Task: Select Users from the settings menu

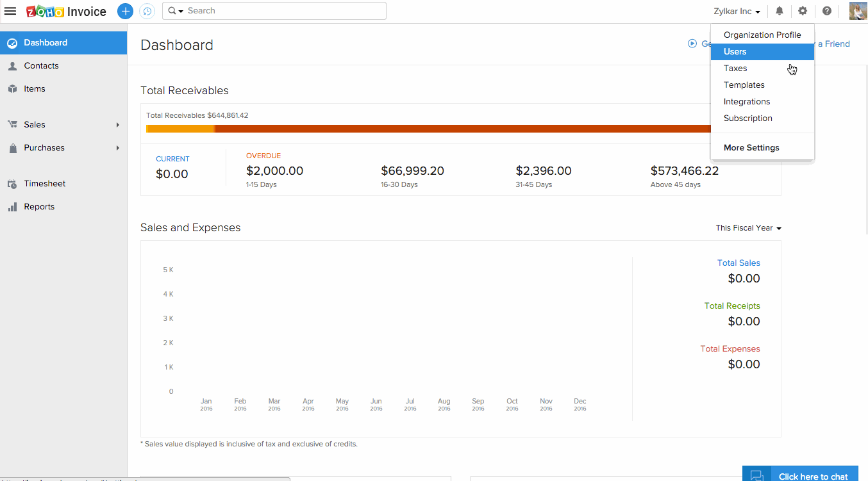Action: point(735,52)
